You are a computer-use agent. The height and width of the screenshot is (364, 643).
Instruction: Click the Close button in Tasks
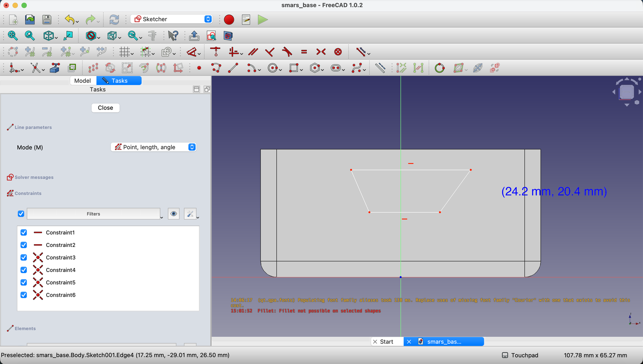point(105,108)
